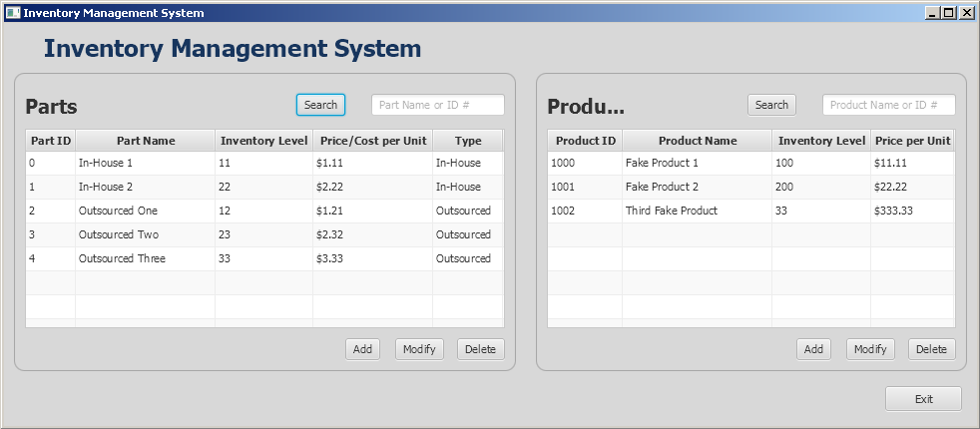The image size is (980, 429).
Task: Sort parts by Price/Cost per Unit header
Action: tap(372, 141)
